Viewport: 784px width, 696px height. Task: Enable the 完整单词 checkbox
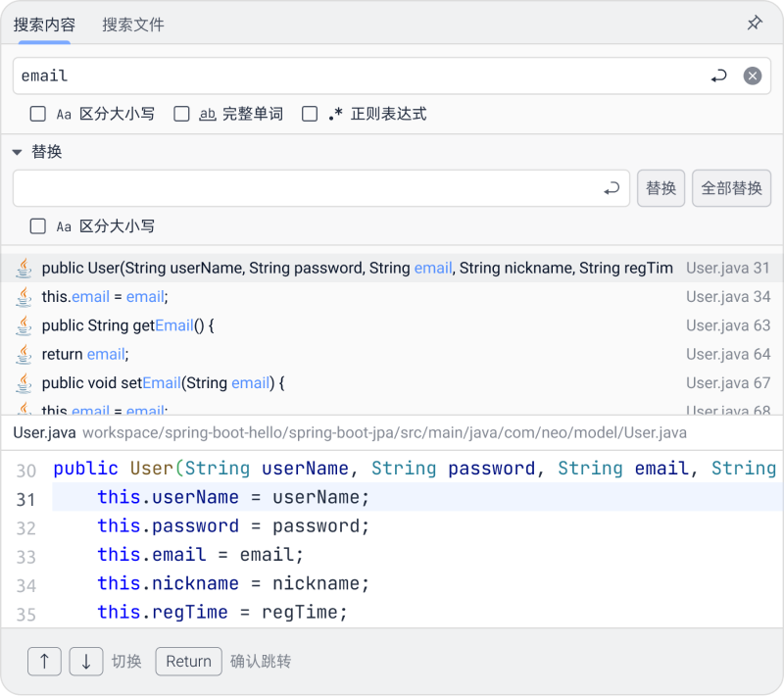coord(181,114)
